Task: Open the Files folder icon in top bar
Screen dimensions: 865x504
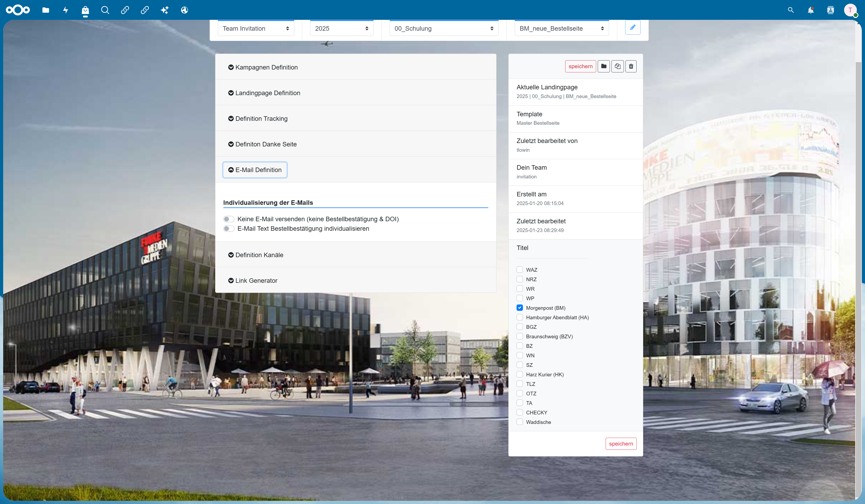Action: click(x=46, y=10)
